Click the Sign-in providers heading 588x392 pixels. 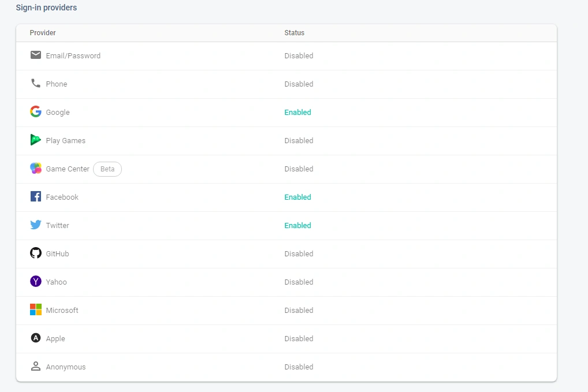click(46, 8)
